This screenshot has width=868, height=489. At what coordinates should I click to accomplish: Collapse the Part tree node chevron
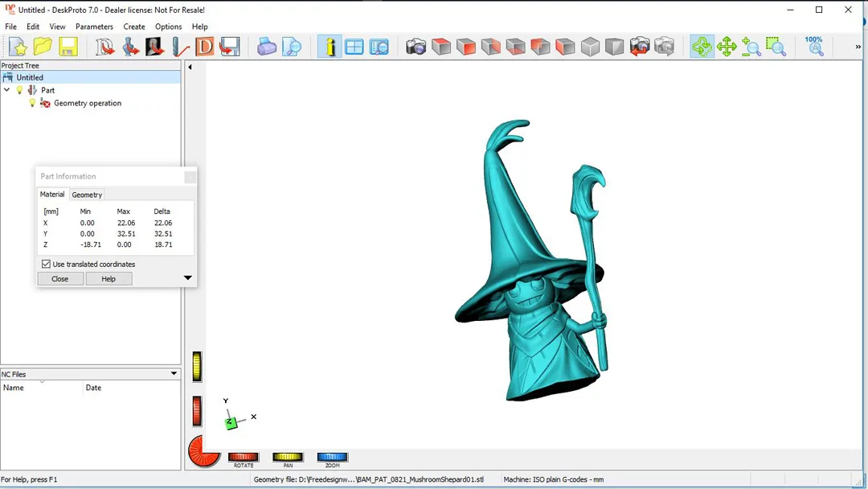pos(6,90)
